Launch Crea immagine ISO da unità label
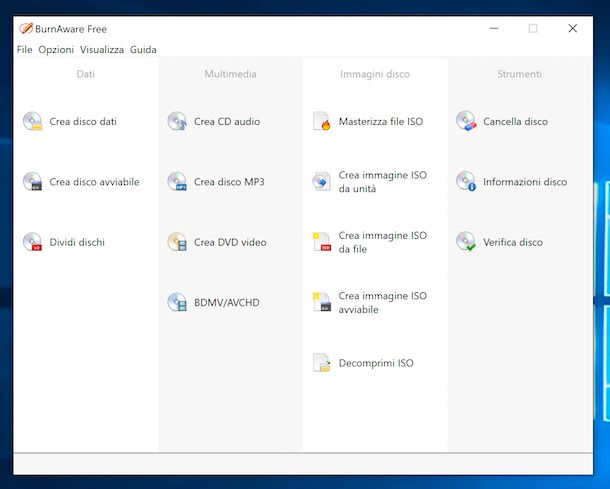The image size is (610, 489). coord(383,182)
